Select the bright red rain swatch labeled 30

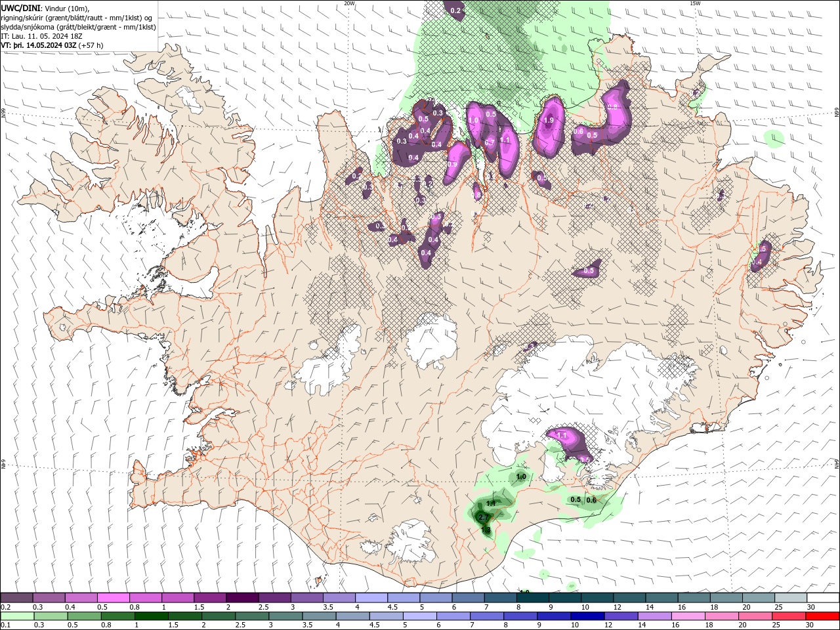(822, 616)
